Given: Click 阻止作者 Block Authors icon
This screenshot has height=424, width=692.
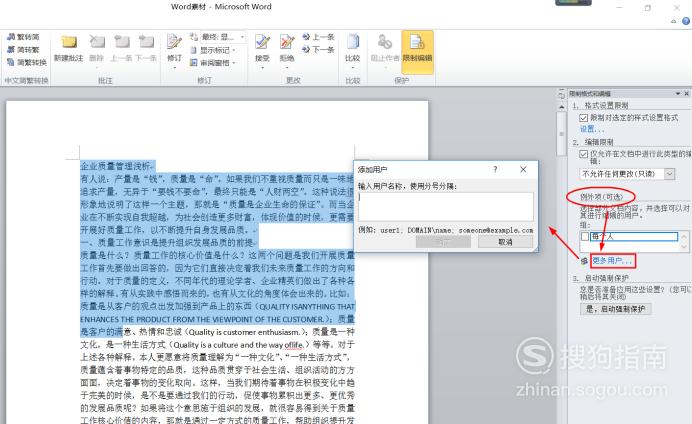Looking at the screenshot, I should [x=385, y=42].
